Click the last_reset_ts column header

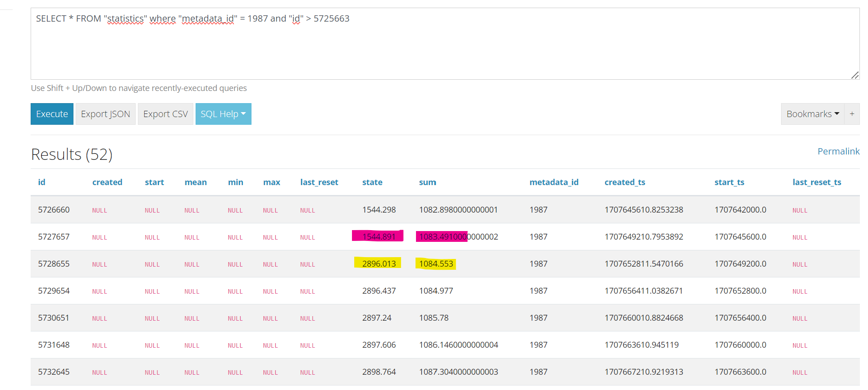coord(817,182)
